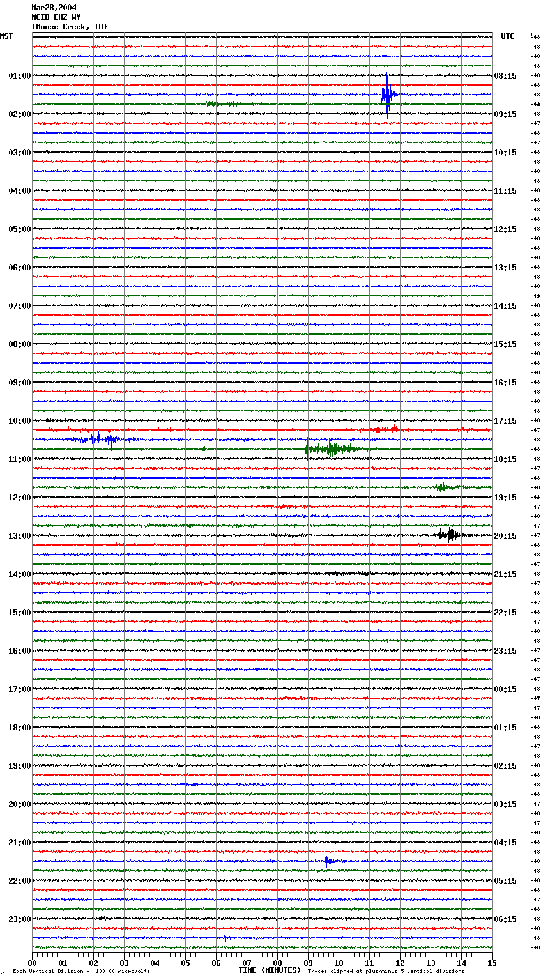Click the 10:00 MST time label

[x=20, y=421]
